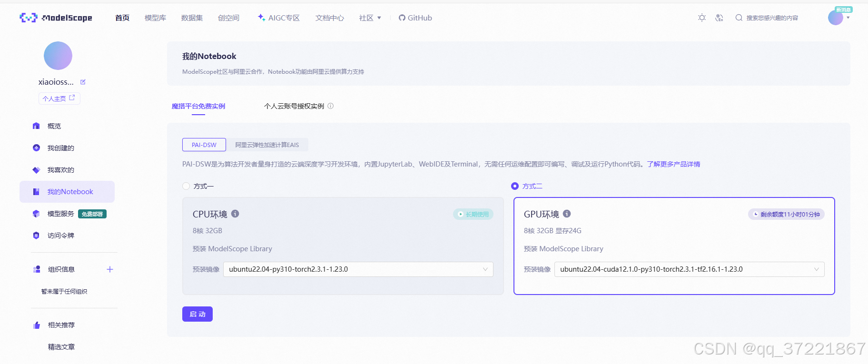Open 数据集 in top navigation

[192, 18]
